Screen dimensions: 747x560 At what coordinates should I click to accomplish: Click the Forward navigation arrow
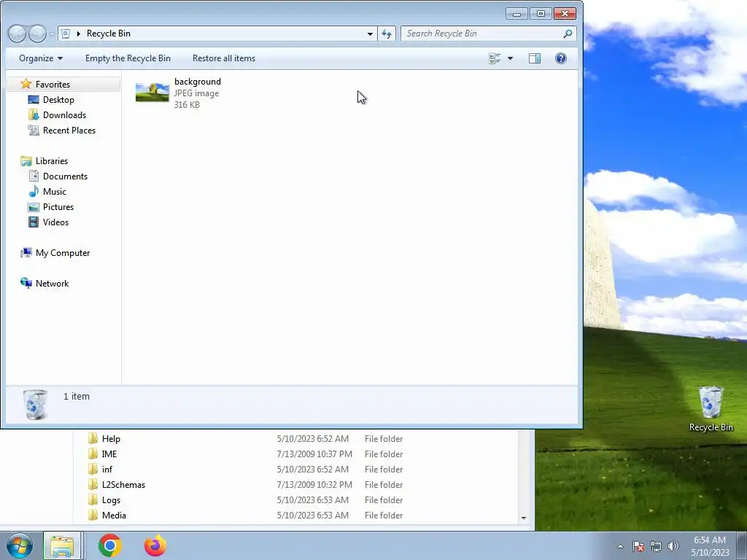pos(37,34)
